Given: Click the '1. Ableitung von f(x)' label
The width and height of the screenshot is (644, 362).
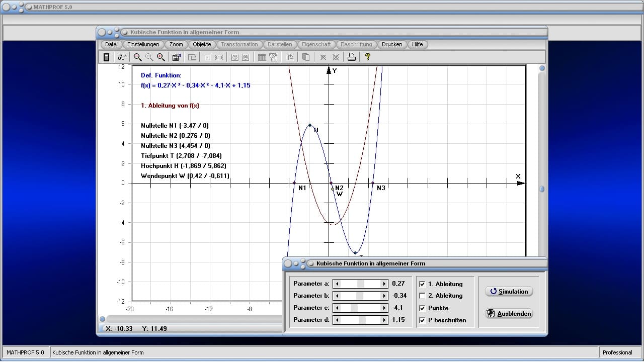Looking at the screenshot, I should coord(170,106).
